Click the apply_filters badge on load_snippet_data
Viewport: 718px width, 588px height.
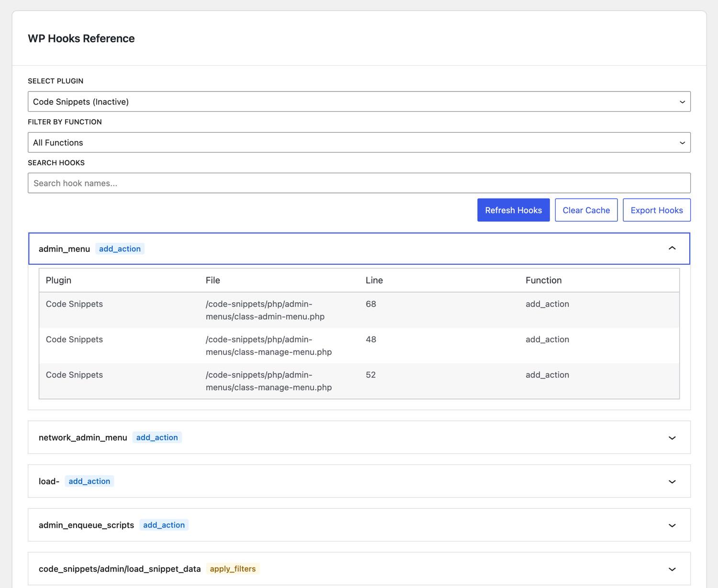[233, 569]
